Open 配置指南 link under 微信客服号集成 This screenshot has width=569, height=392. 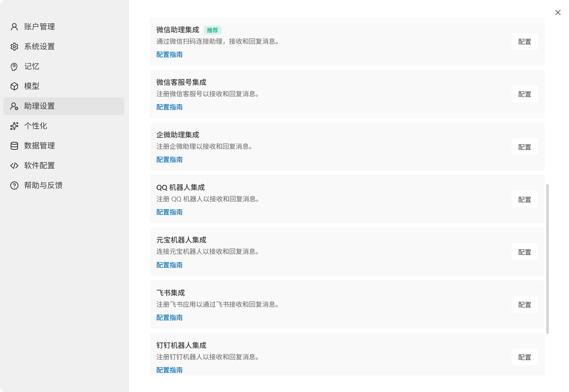click(x=169, y=107)
